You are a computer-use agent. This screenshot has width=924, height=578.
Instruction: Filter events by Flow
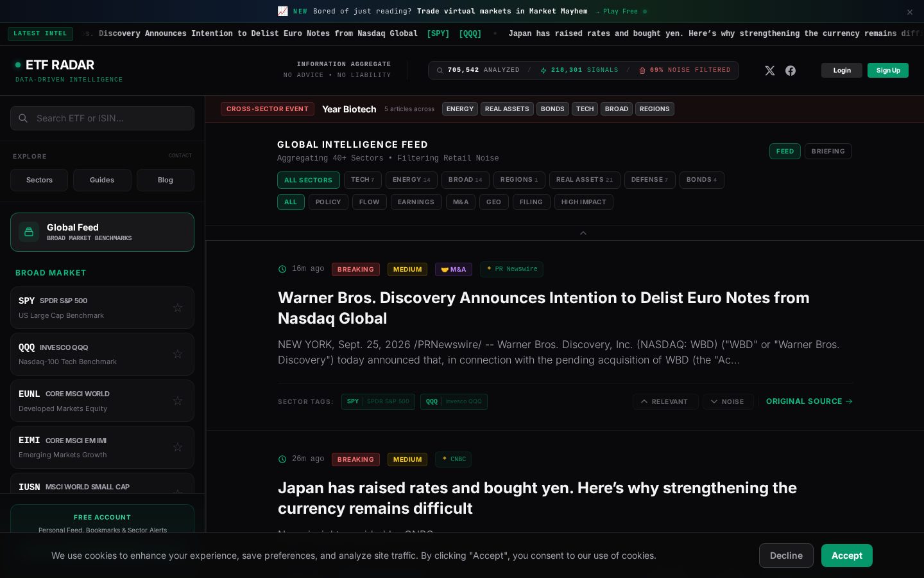[370, 202]
